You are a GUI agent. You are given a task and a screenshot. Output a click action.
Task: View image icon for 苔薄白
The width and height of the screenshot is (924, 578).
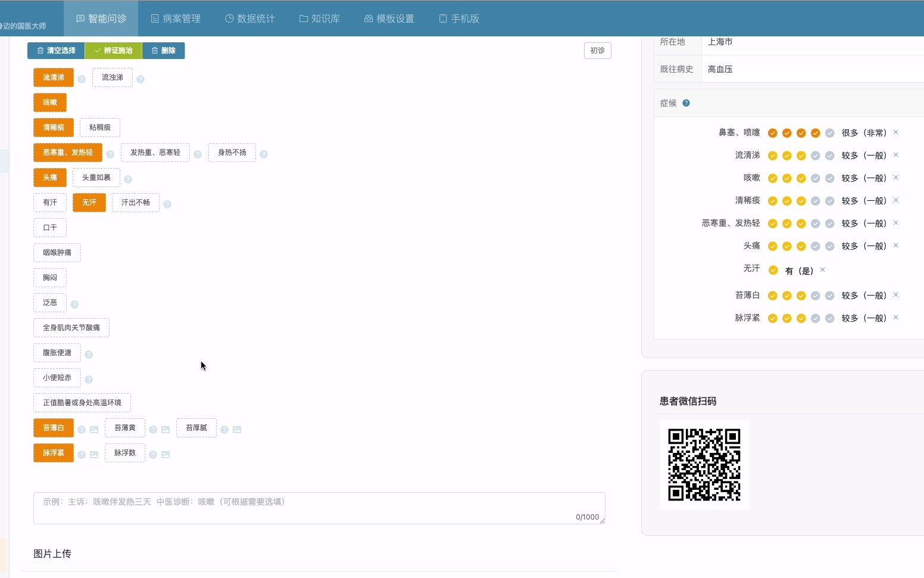pos(94,430)
